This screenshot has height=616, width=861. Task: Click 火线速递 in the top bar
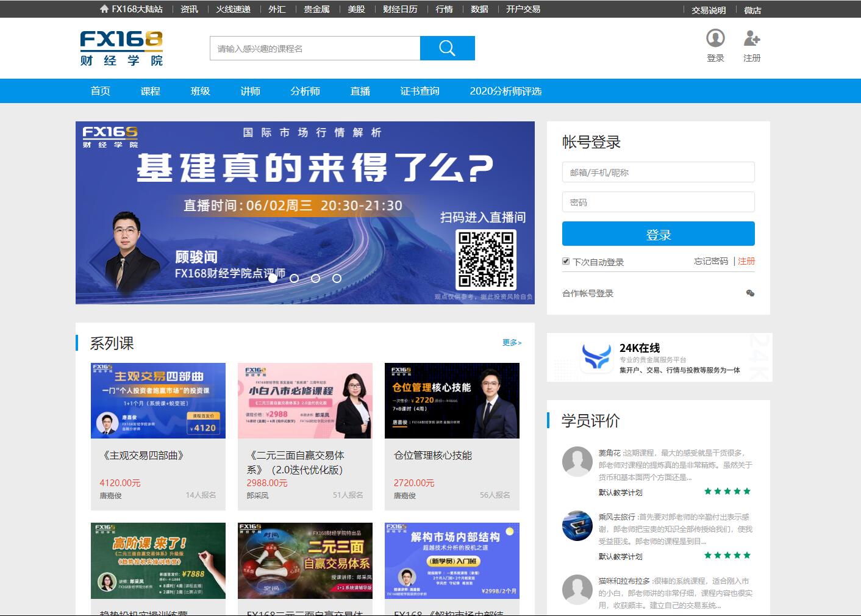234,9
